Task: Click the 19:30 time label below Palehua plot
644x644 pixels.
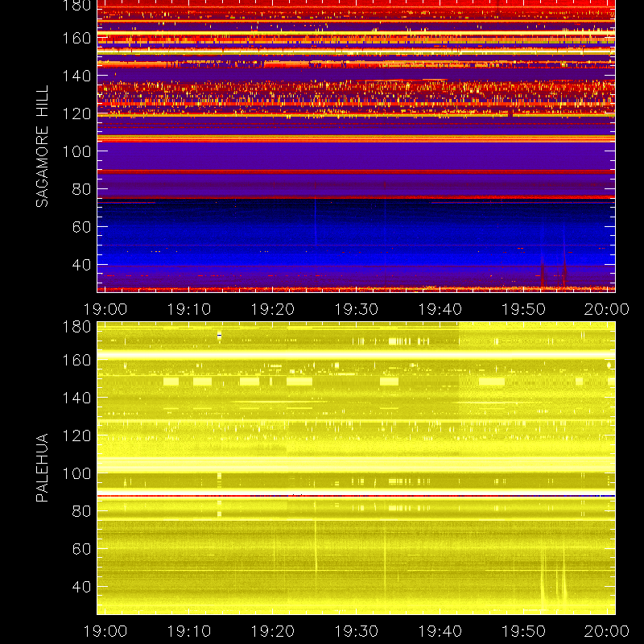Action: tap(356, 631)
